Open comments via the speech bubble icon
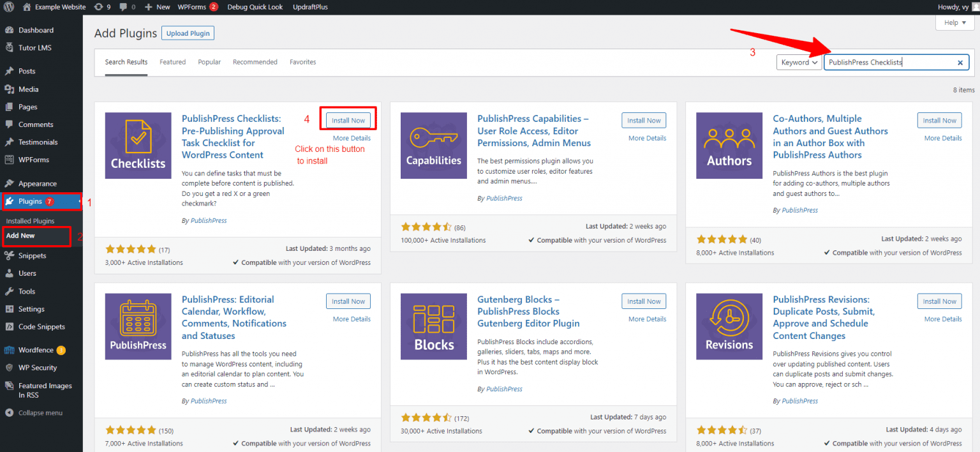This screenshot has height=452, width=980. [123, 7]
